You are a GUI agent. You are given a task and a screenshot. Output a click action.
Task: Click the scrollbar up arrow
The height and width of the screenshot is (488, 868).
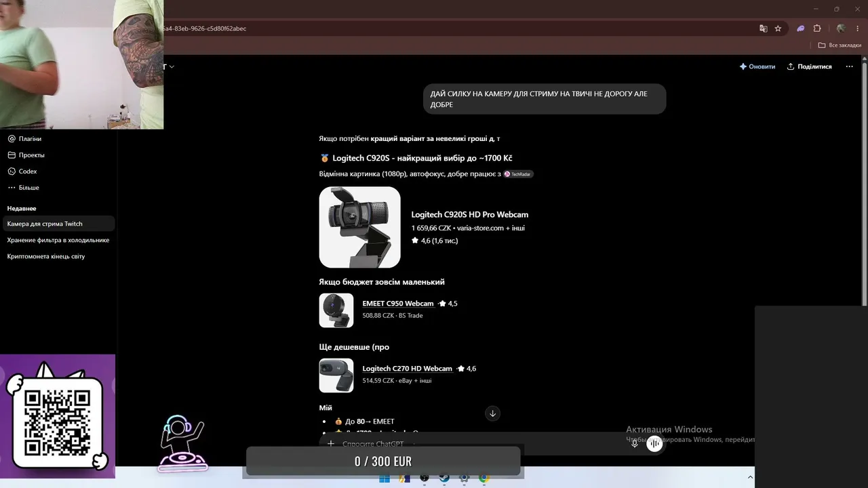pos(864,59)
